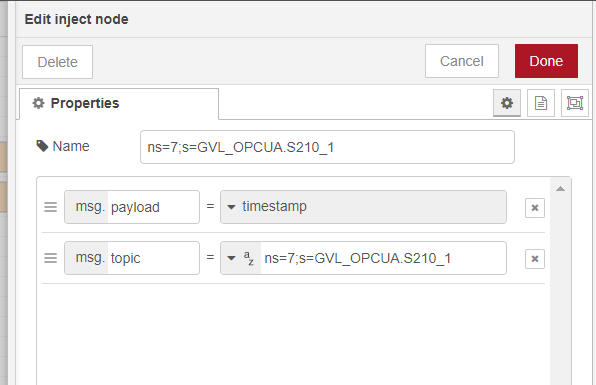Screen dimensions: 596x385
Task: Edit the msg.payload property name field
Action: [154, 207]
